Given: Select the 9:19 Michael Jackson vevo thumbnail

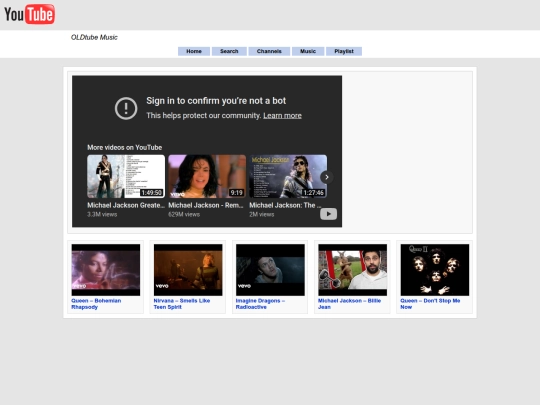Looking at the screenshot, I should click(x=207, y=176).
